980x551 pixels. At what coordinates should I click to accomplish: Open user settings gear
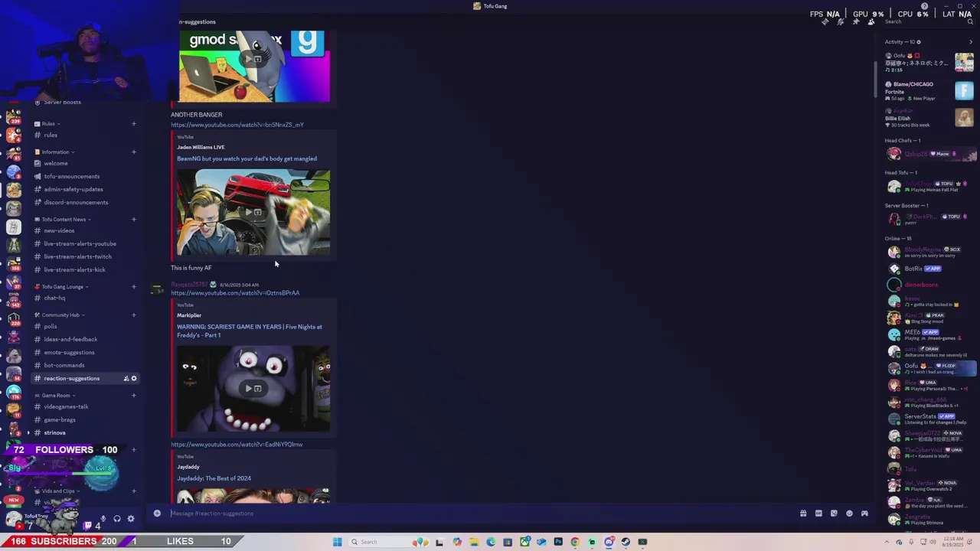pyautogui.click(x=131, y=519)
